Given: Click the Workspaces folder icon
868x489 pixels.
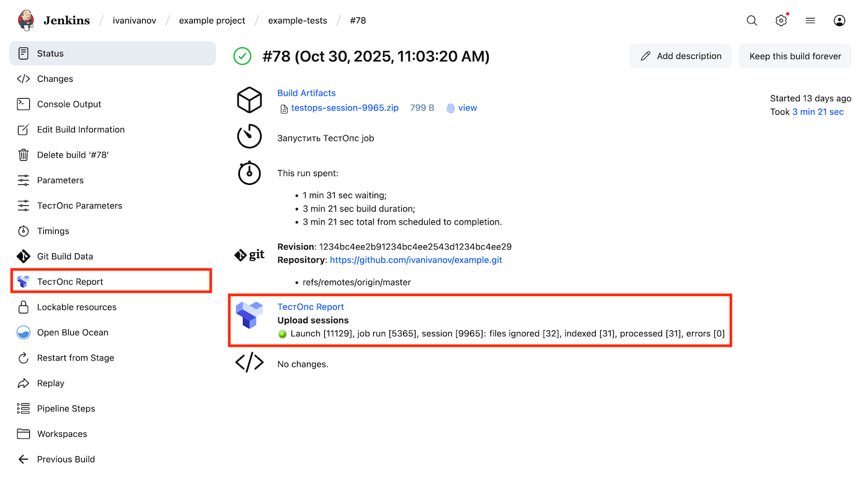Looking at the screenshot, I should (x=24, y=434).
